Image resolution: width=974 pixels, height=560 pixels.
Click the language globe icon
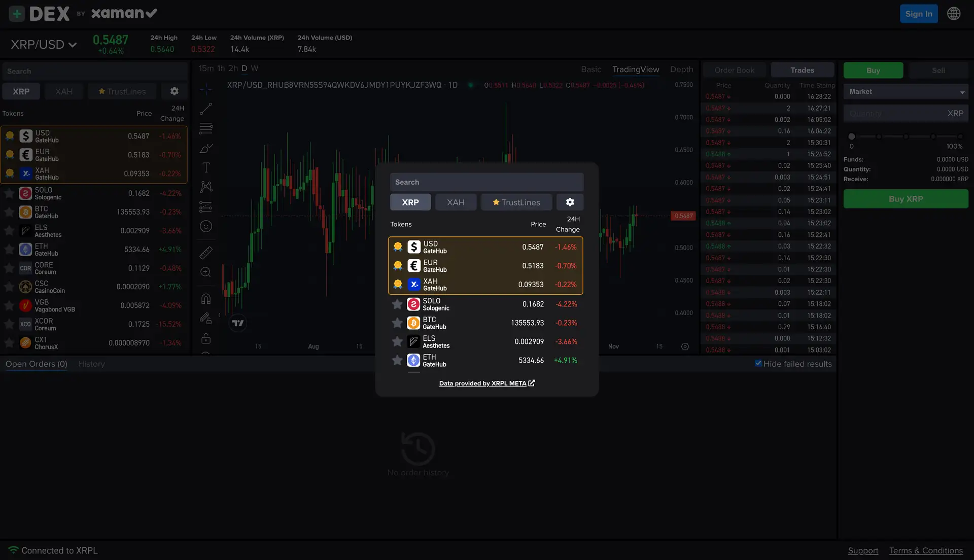[x=954, y=14]
